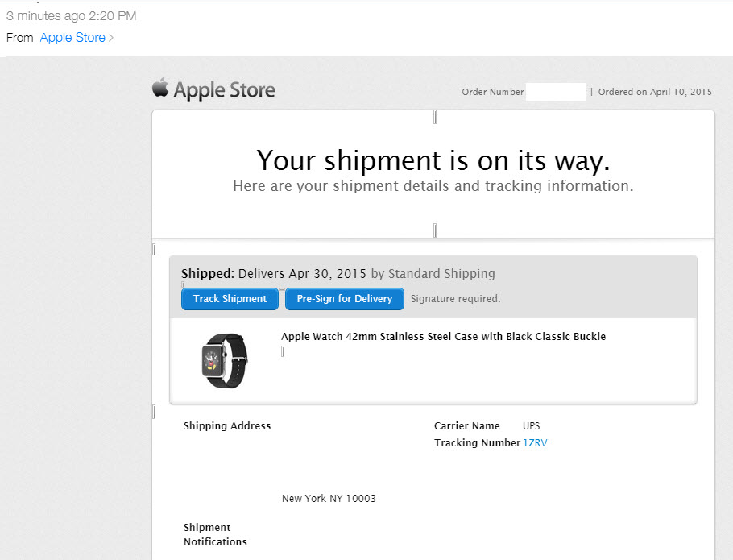Click the Pre-Sign for Delivery button
Screen dimensions: 733x560
[345, 299]
